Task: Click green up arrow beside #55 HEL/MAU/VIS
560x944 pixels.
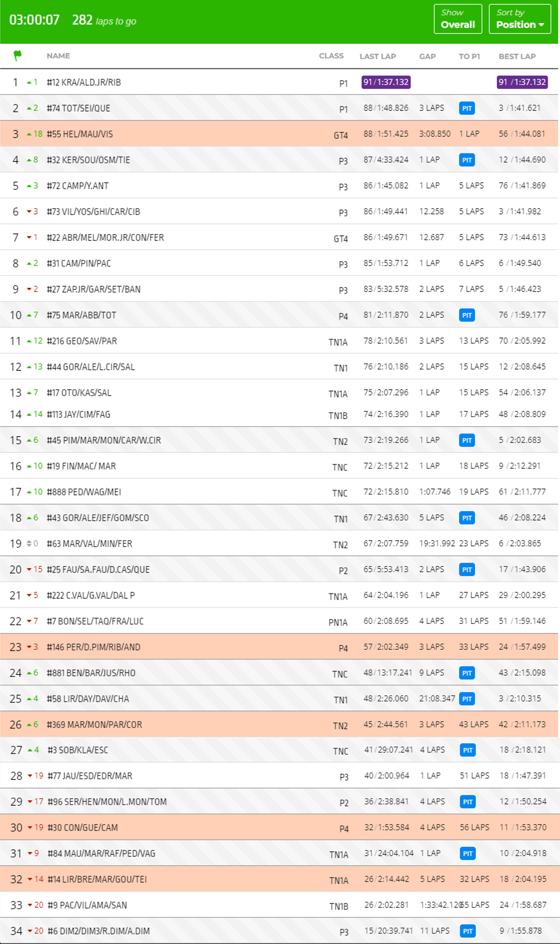Action: click(x=29, y=134)
